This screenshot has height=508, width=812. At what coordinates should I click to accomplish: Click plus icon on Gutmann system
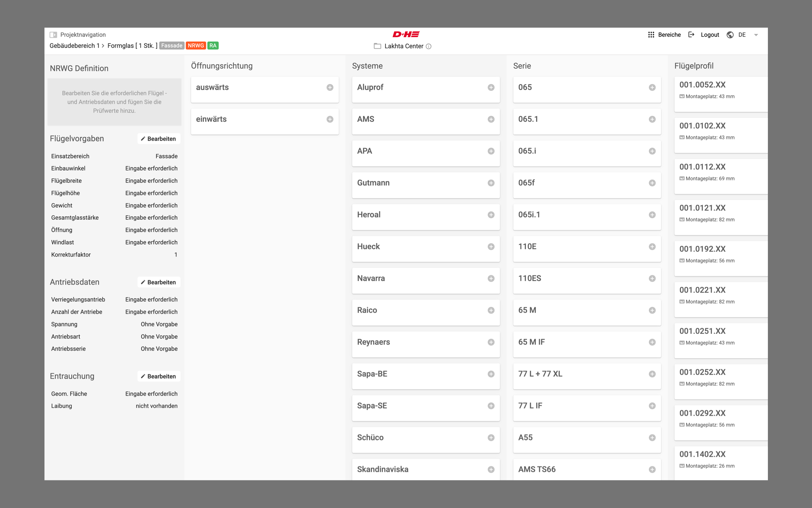491,183
